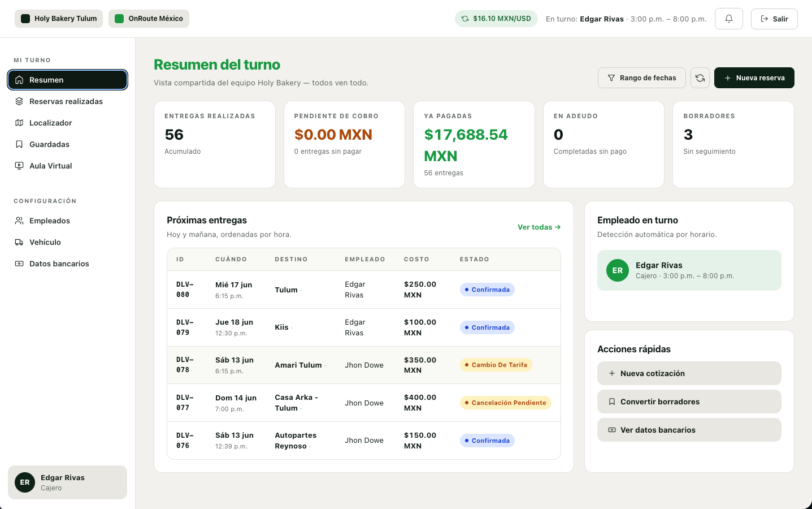This screenshot has height=509, width=812.
Task: Click the Aula Virtual screen icon
Action: point(19,166)
